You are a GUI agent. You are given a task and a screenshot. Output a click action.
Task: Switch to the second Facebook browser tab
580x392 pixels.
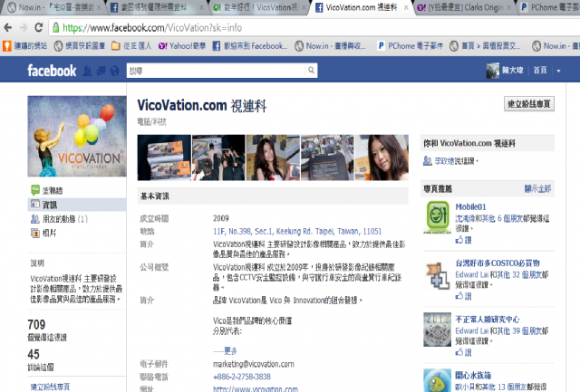[x=155, y=7]
